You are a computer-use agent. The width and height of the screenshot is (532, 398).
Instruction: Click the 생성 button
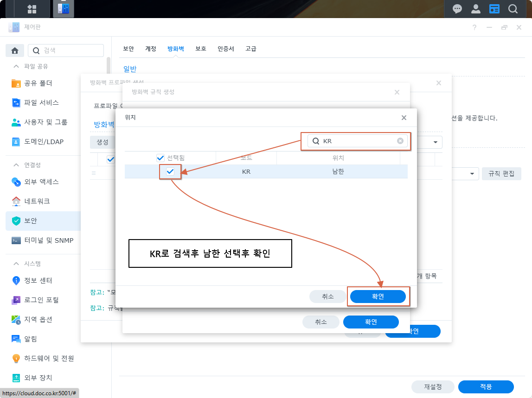(103, 142)
